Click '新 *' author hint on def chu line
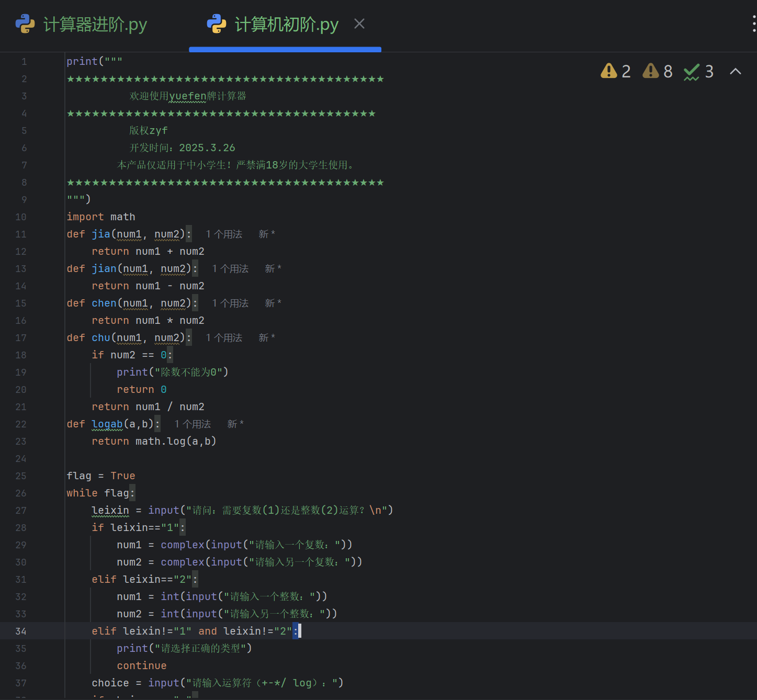This screenshot has height=700, width=757. tap(267, 337)
